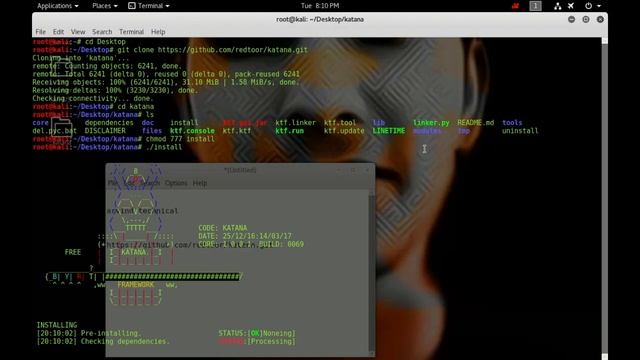Open the Help menu in terminal window

coord(158,32)
